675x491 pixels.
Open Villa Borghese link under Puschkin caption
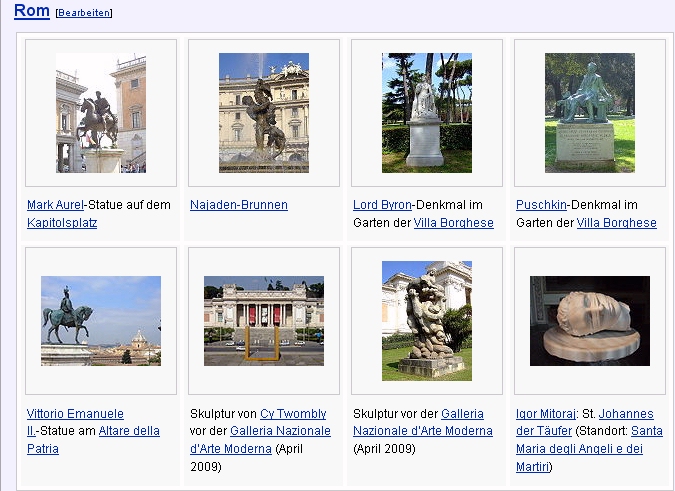click(616, 223)
